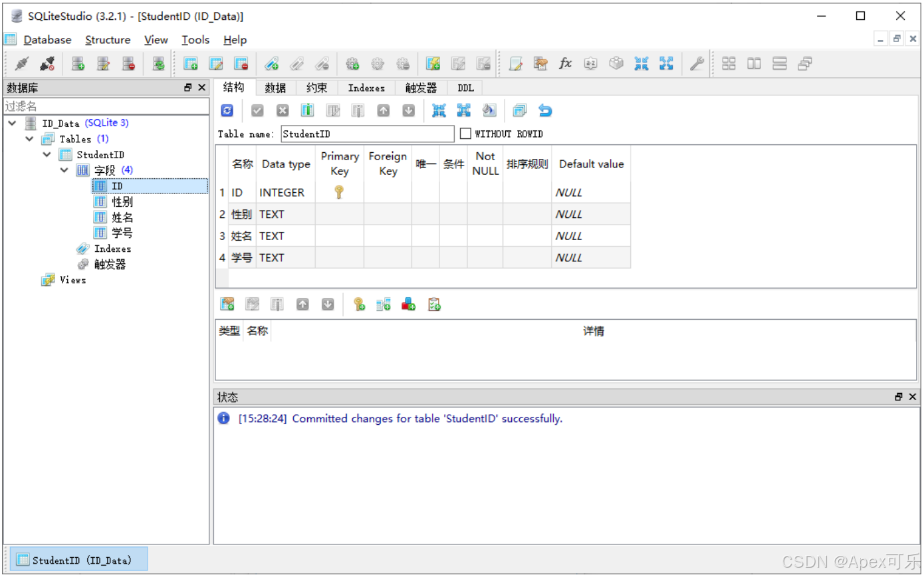The width and height of the screenshot is (924, 577).
Task: Switch to the 数据 tab
Action: [x=275, y=88]
